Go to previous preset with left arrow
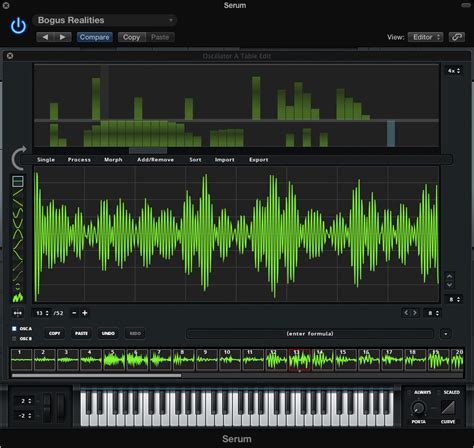 [45, 37]
